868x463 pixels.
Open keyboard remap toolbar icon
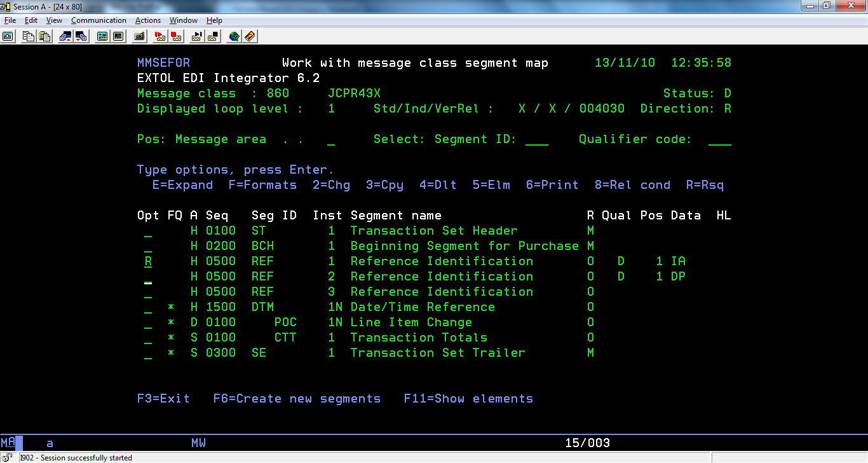point(139,36)
